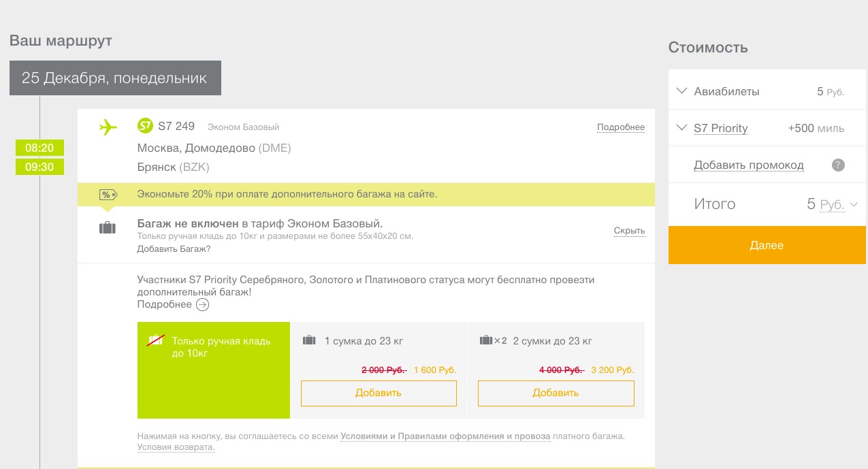Open the S7 Priority Подробнее link below

(x=165, y=304)
